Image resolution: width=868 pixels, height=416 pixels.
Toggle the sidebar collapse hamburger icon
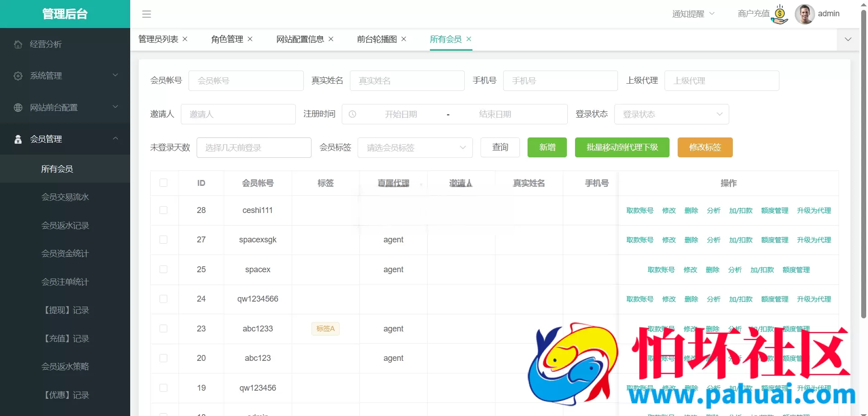pyautogui.click(x=146, y=14)
